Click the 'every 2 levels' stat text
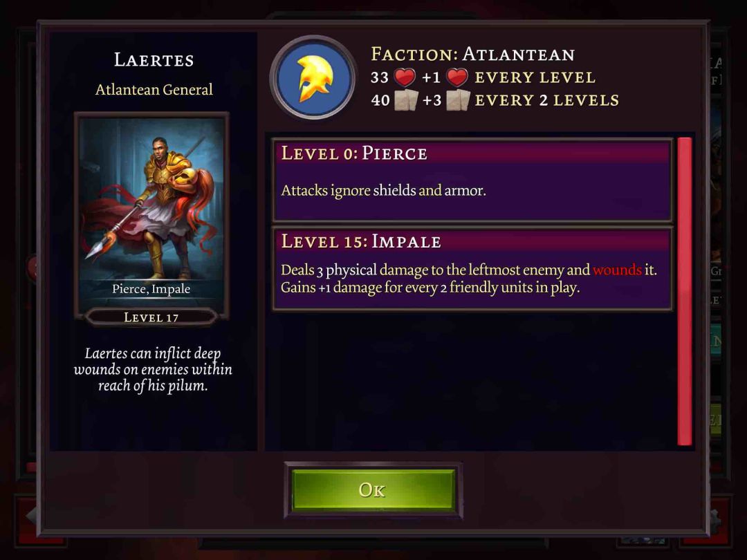 547,100
